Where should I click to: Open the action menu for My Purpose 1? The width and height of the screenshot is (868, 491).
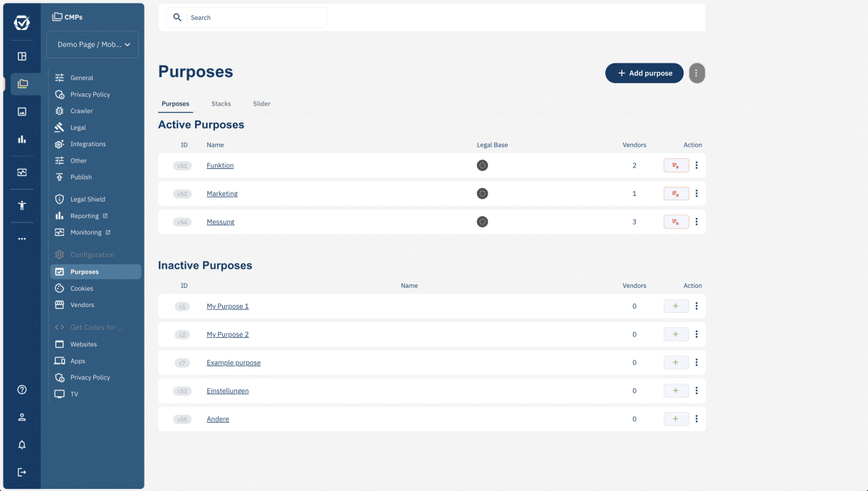[x=696, y=306]
